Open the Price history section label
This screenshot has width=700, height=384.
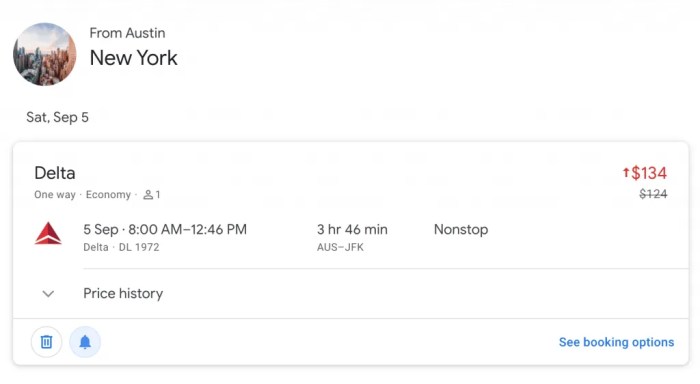click(x=123, y=293)
